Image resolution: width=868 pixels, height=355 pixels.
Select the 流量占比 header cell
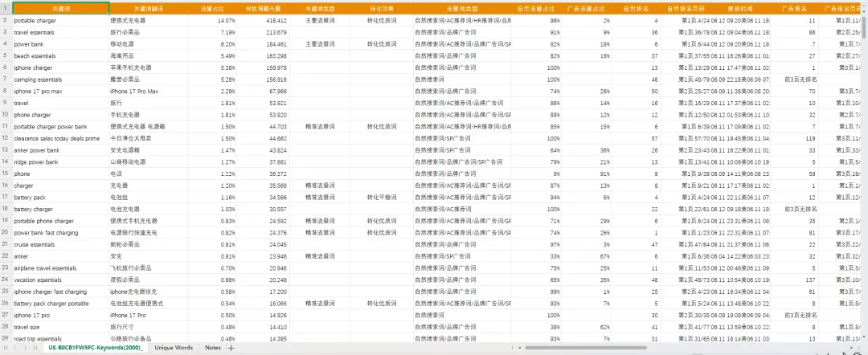tap(212, 9)
